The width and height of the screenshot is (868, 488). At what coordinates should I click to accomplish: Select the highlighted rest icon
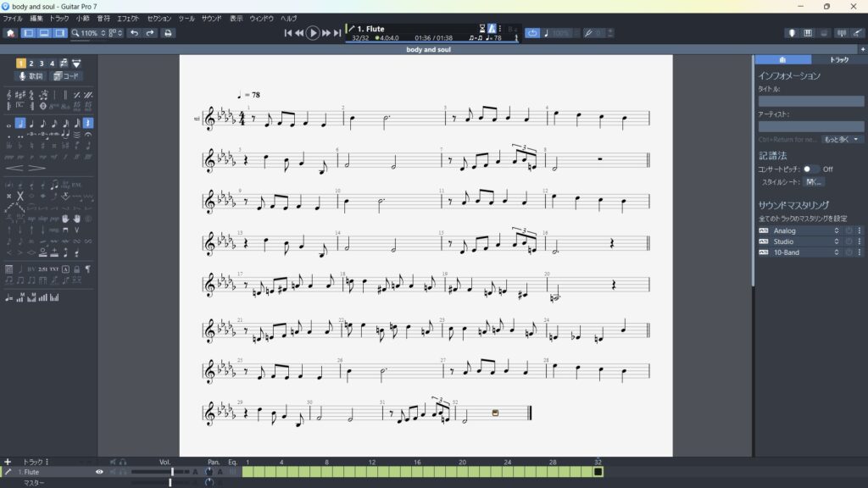[x=88, y=124]
